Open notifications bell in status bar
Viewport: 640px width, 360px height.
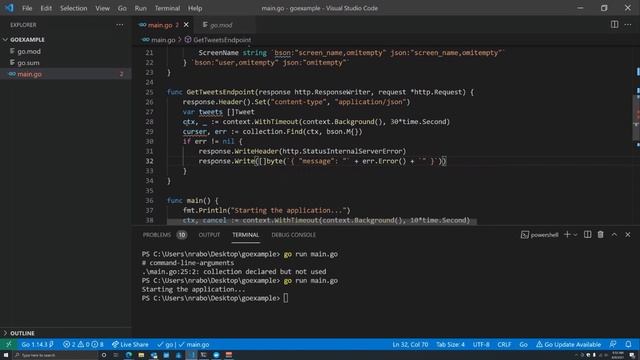point(628,344)
